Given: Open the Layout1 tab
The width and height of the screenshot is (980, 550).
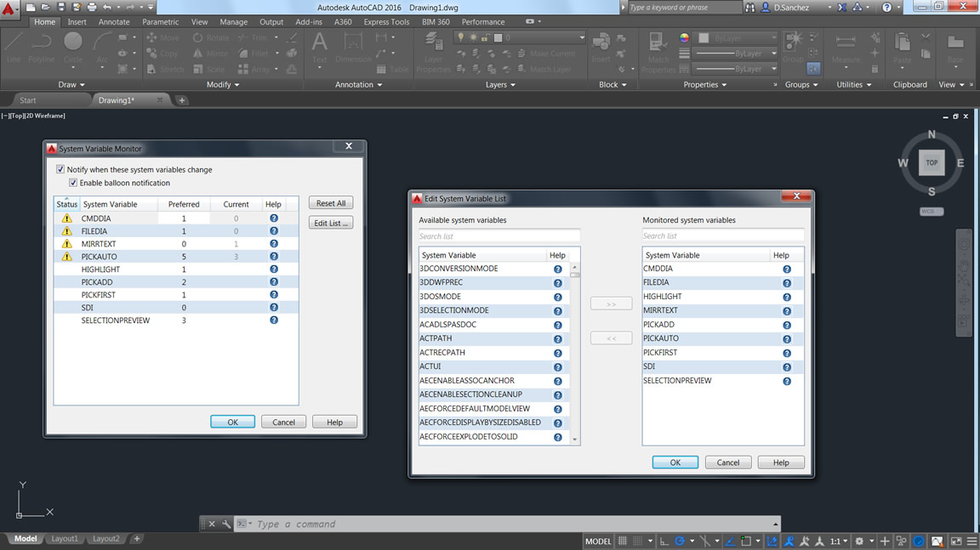Looking at the screenshot, I should click(x=65, y=539).
